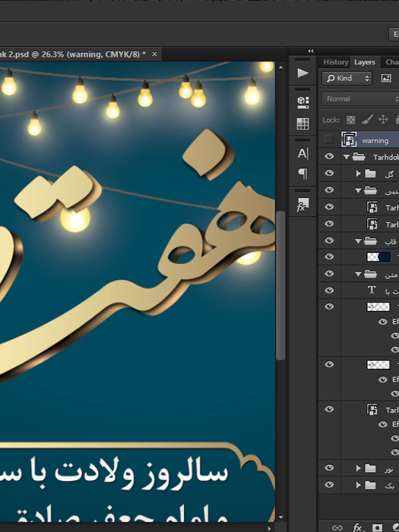This screenshot has width=399, height=532.
Task: Click the canvas scroll down arrow
Action: click(281, 517)
